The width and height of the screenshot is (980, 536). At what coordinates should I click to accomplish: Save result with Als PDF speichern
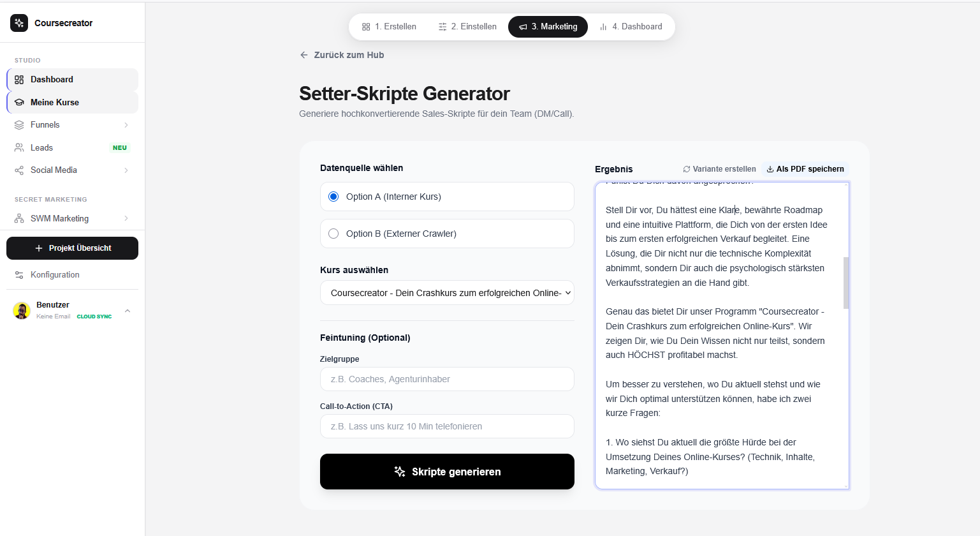pyautogui.click(x=805, y=169)
